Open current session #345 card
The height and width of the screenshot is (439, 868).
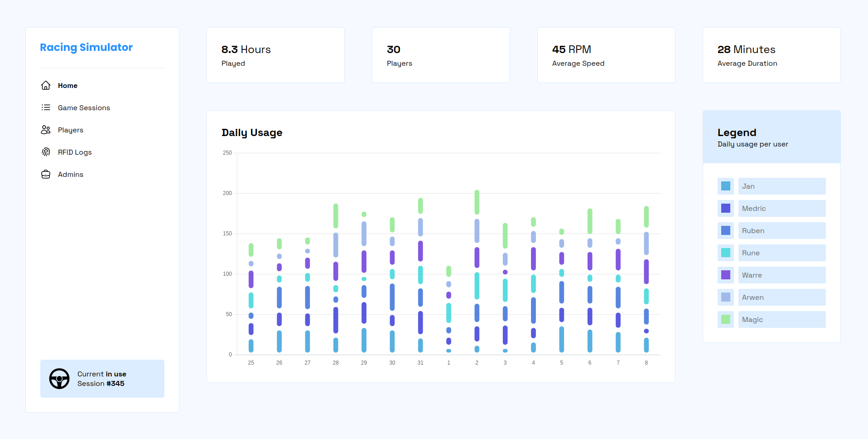pyautogui.click(x=102, y=379)
